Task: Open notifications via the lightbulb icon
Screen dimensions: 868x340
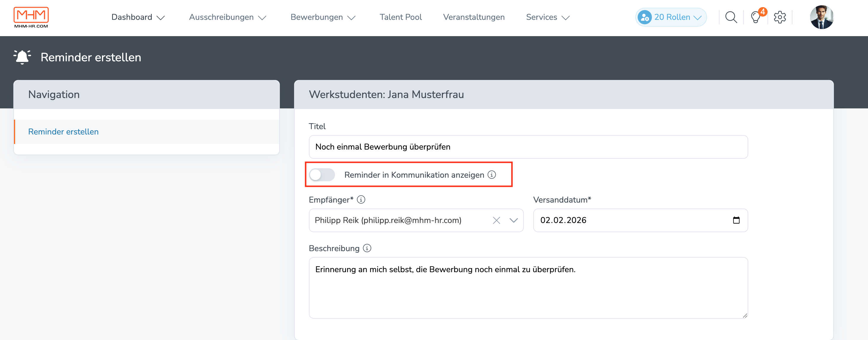Action: (x=755, y=17)
